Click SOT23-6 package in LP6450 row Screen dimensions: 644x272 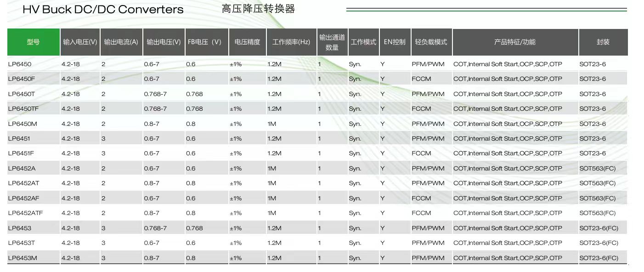coord(593,64)
